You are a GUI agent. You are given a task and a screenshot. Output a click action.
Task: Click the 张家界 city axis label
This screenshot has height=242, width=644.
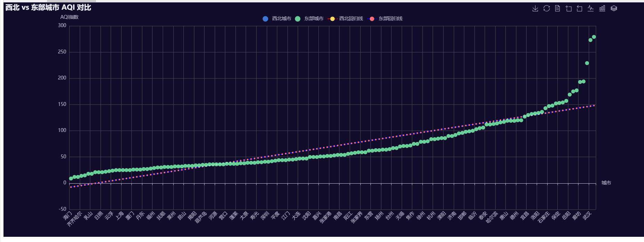(x=356, y=217)
